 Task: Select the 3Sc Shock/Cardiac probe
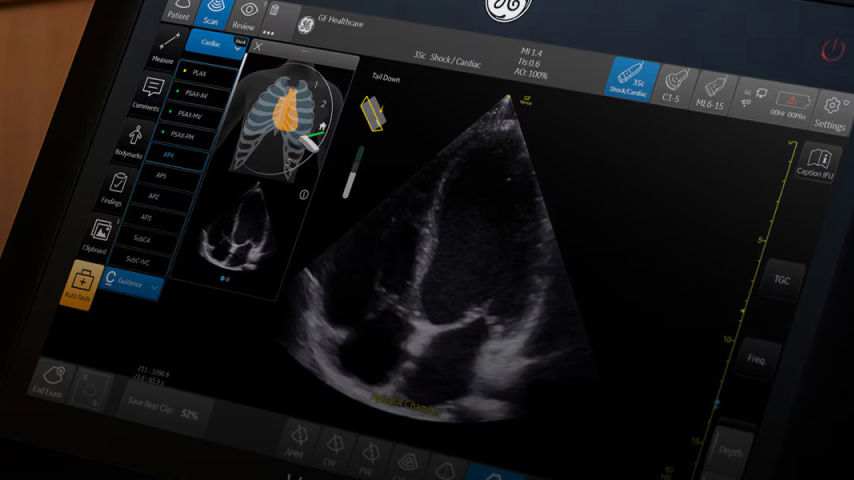(x=636, y=77)
